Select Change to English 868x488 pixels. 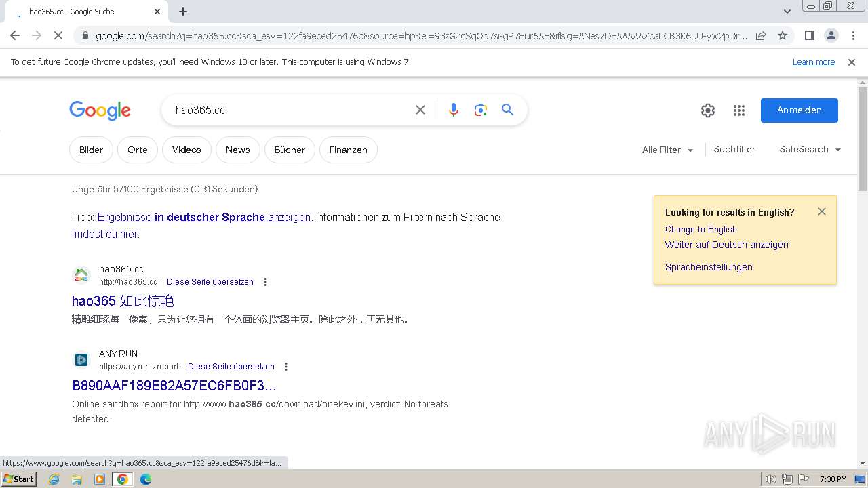point(701,230)
